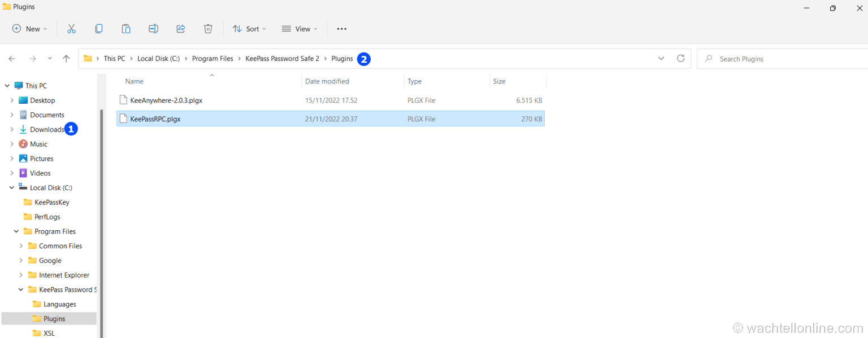Open the See more ellipsis menu

click(341, 28)
